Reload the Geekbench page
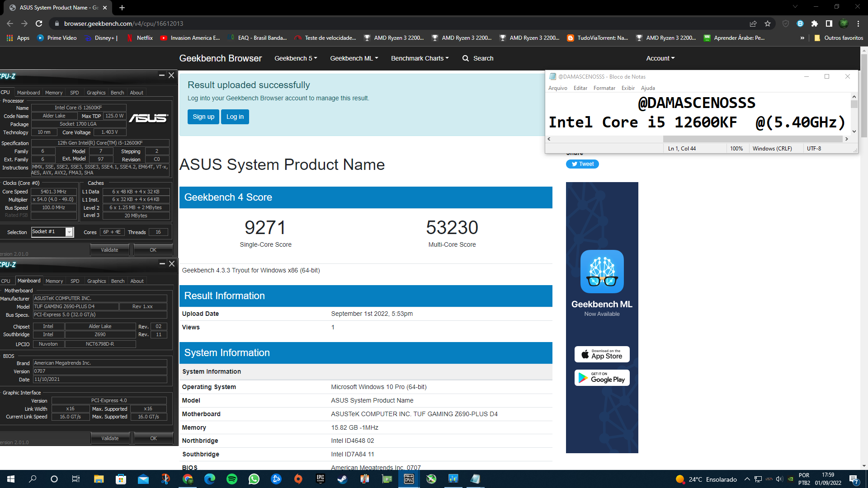This screenshot has height=488, width=868. [39, 23]
